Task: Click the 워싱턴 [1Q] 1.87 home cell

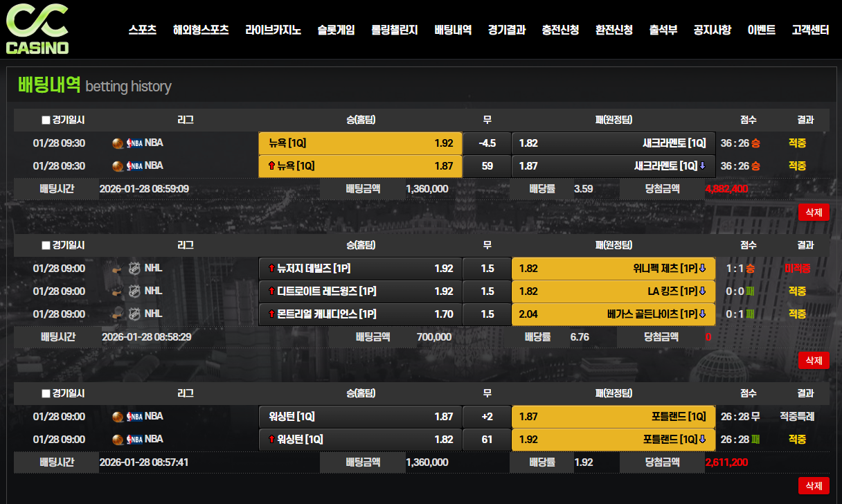Action: coord(360,417)
